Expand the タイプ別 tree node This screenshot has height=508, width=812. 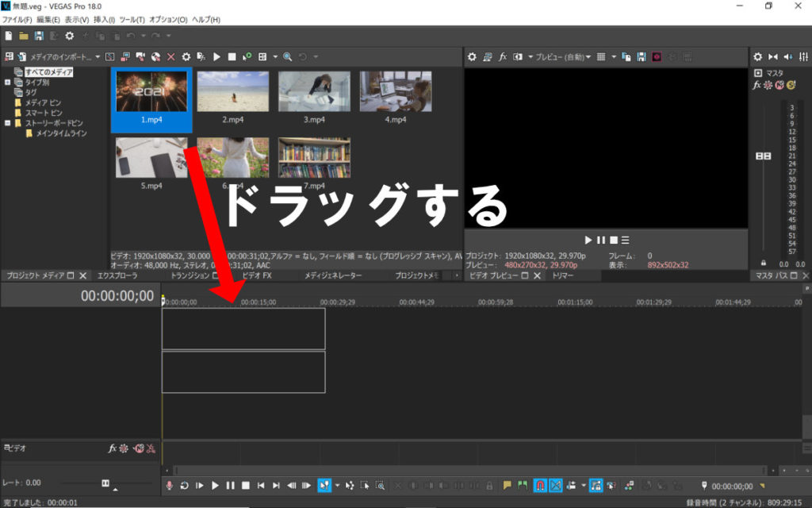click(x=8, y=82)
